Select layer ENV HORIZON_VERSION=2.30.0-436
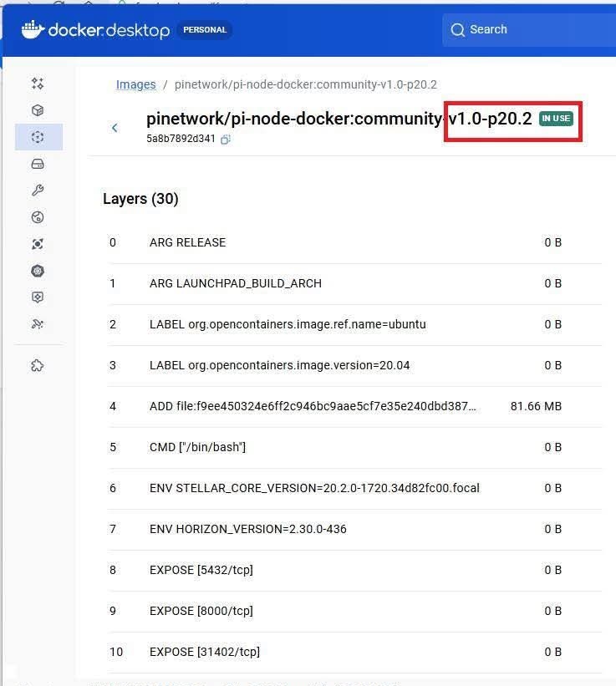This screenshot has width=616, height=686. tap(354, 529)
